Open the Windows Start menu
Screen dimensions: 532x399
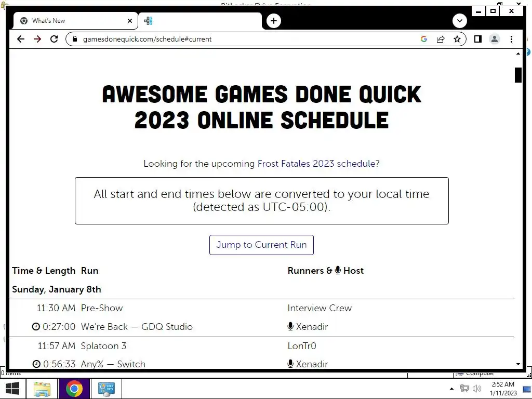12,389
